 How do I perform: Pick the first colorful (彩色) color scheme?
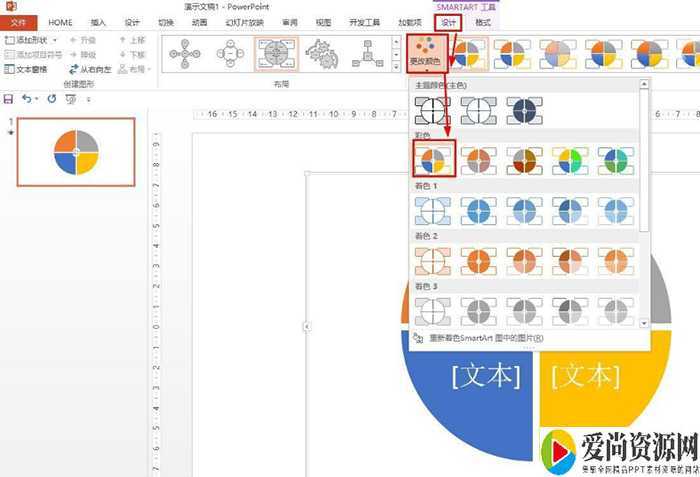[433, 159]
